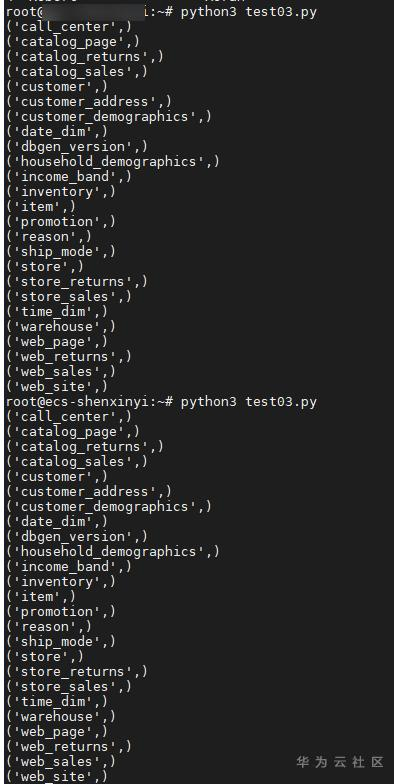
Task: Click 'customer_address' in the first output listing
Action: (x=88, y=102)
